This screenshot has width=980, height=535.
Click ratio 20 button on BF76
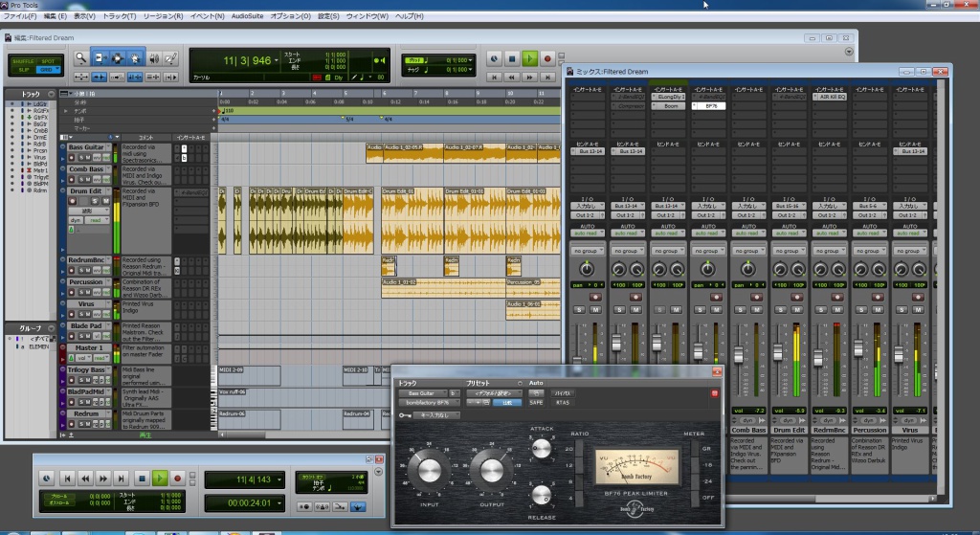(579, 449)
